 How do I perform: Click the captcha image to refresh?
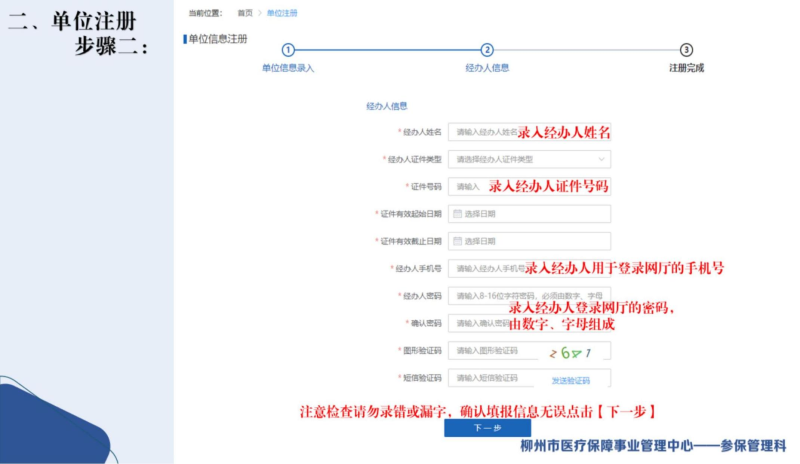571,351
